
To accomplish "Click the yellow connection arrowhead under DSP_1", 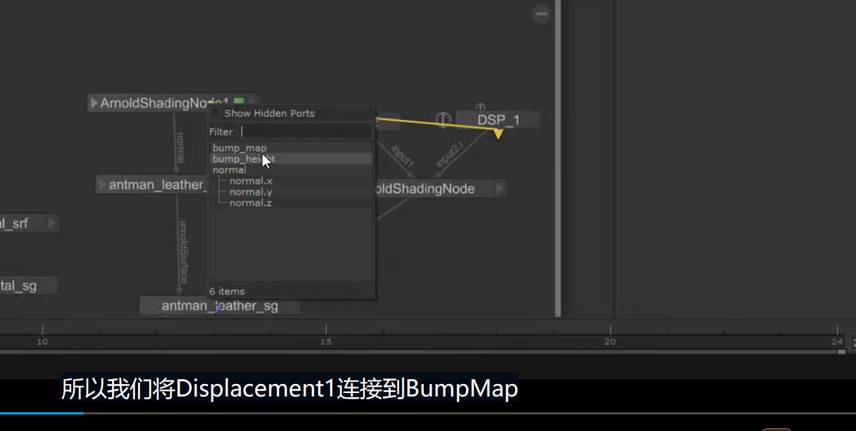I will 498,134.
